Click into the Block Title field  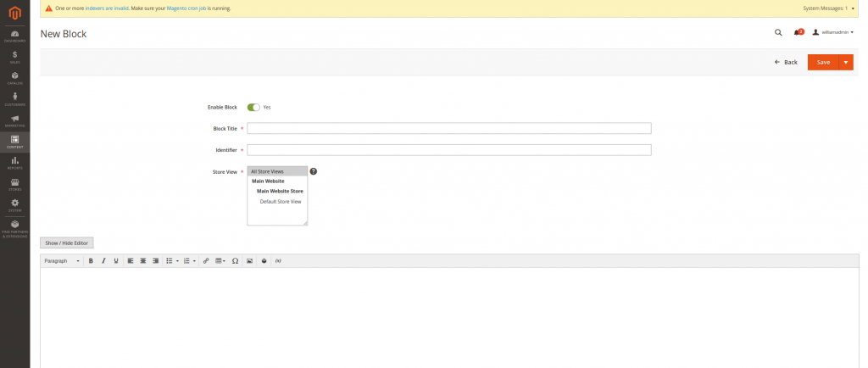[448, 129]
